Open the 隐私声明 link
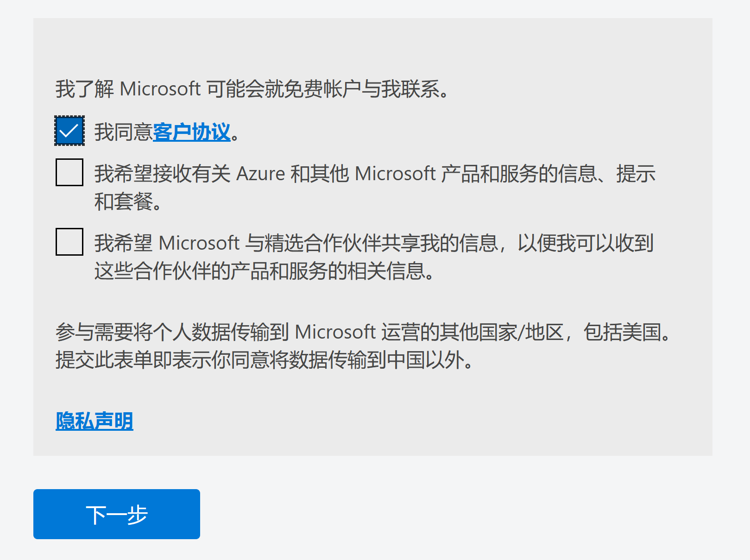 (95, 421)
